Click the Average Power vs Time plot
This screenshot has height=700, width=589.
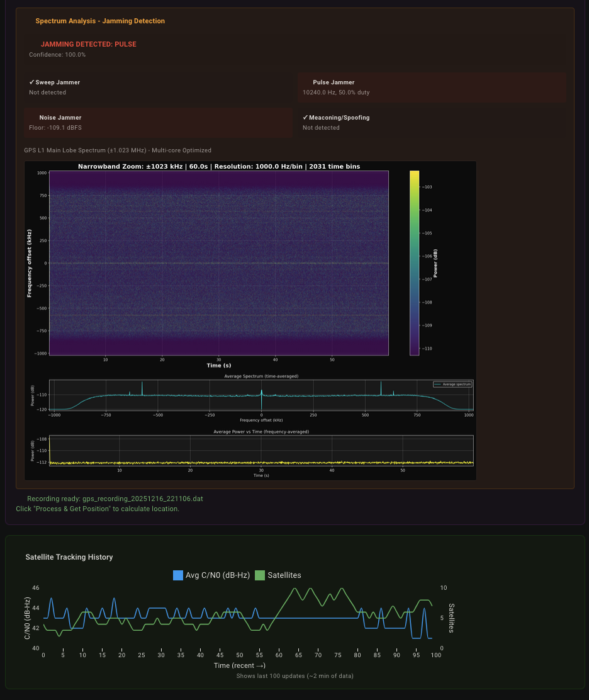click(261, 451)
